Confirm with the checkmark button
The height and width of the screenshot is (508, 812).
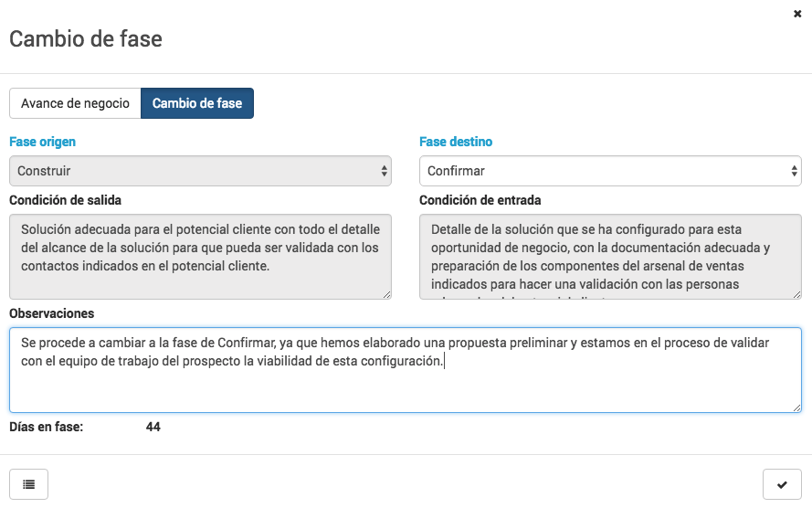coord(782,484)
